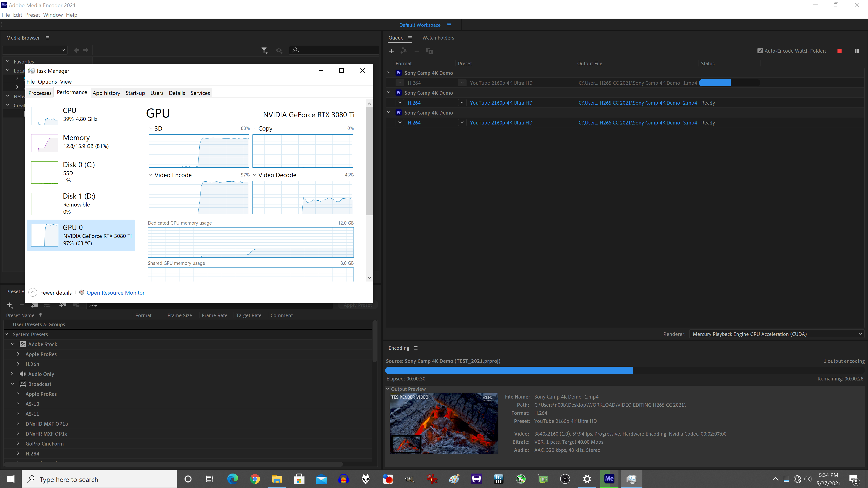Click the Create New Preset plus icon
Viewport: 868px width, 488px height.
(9, 305)
